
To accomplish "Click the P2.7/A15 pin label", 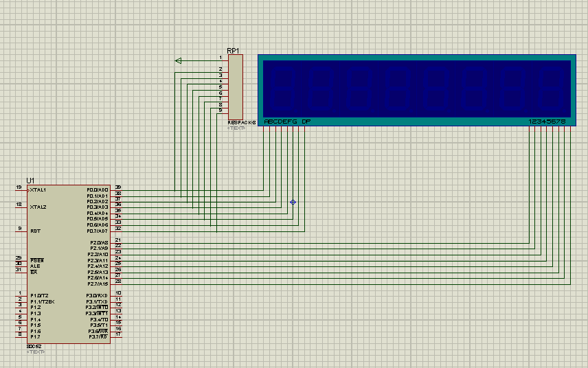I will 98,284.
